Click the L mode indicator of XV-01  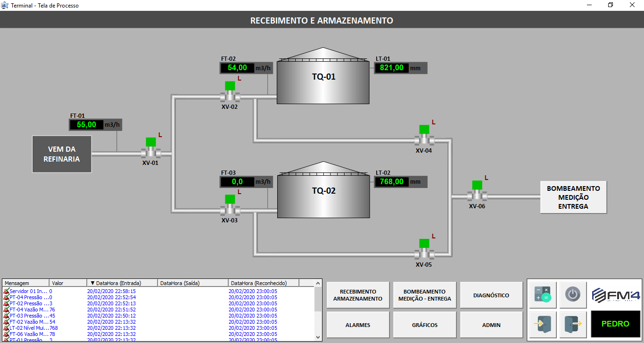(160, 135)
